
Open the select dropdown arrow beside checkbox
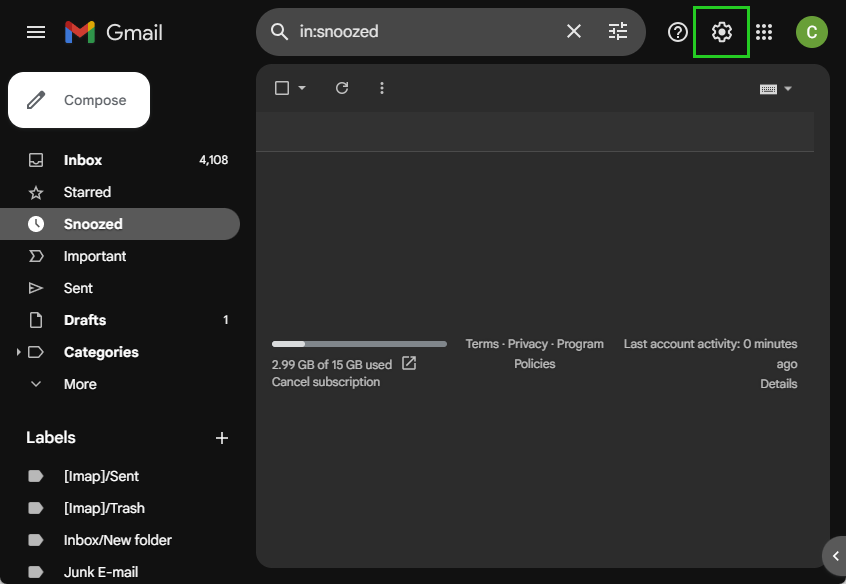302,88
